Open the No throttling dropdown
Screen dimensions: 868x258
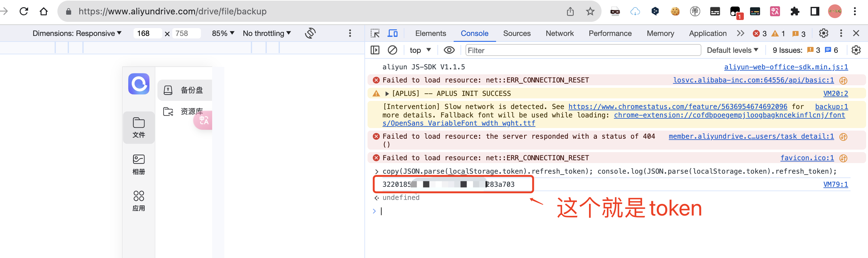tap(267, 33)
